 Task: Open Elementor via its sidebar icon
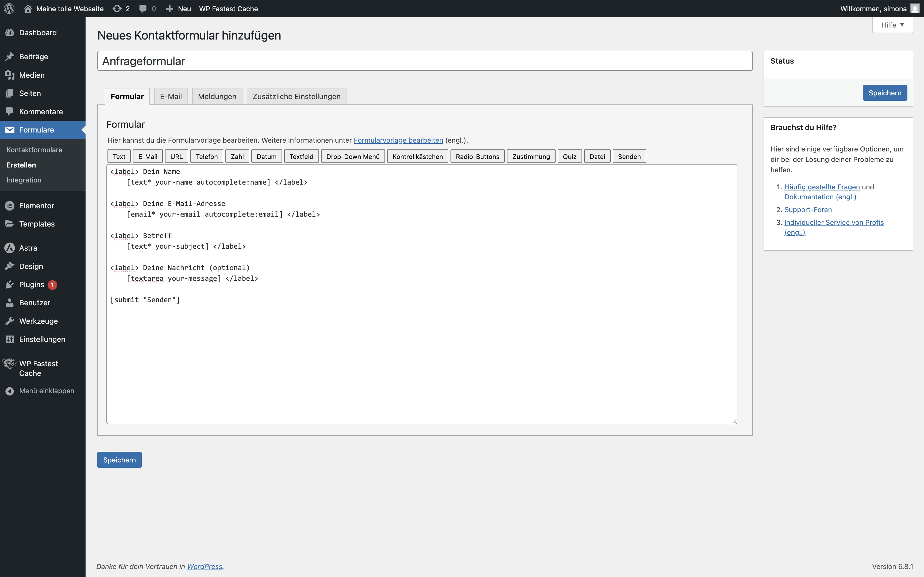[10, 206]
